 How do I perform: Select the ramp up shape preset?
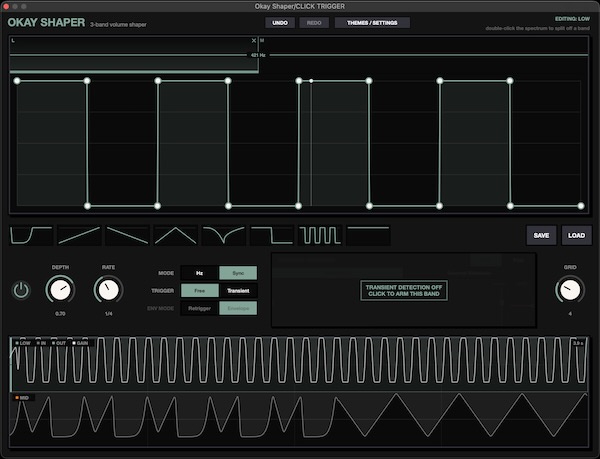click(79, 235)
